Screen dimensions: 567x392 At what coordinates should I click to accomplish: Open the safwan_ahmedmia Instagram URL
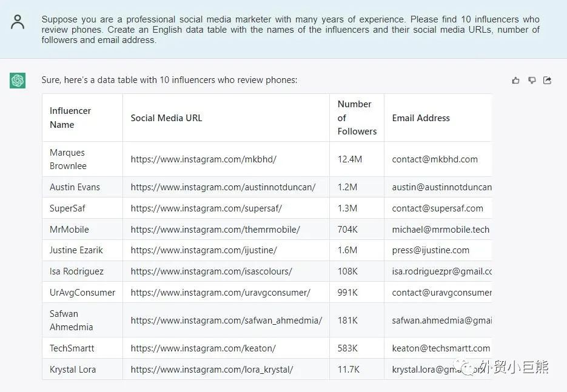pos(226,321)
